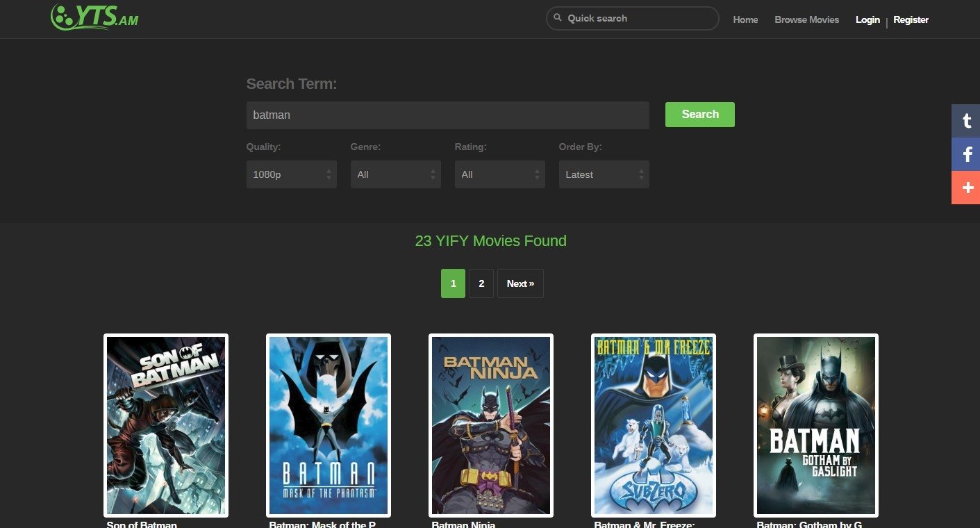Screen dimensions: 980x528
Task: Click the YTS.AM logo
Action: [94, 17]
